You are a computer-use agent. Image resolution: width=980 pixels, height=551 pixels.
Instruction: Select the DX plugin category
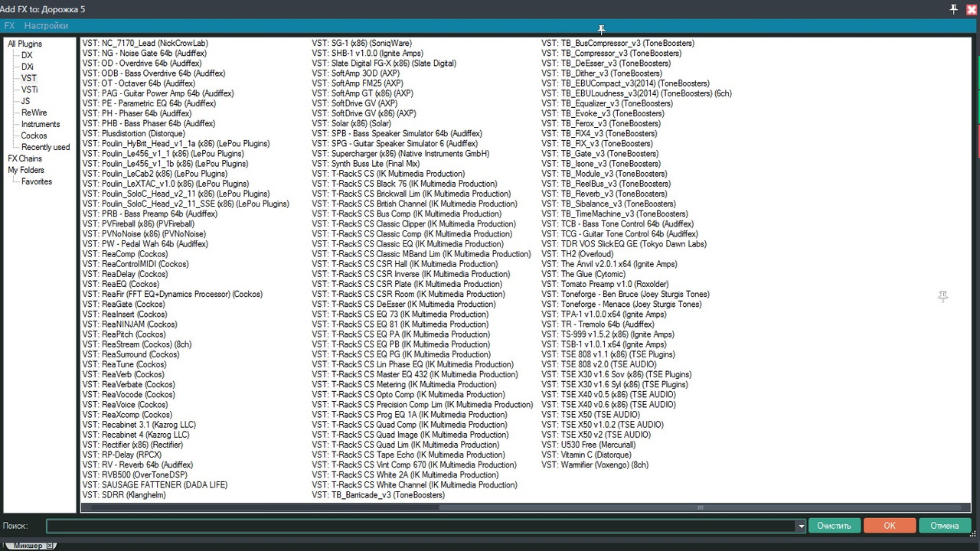click(x=27, y=55)
